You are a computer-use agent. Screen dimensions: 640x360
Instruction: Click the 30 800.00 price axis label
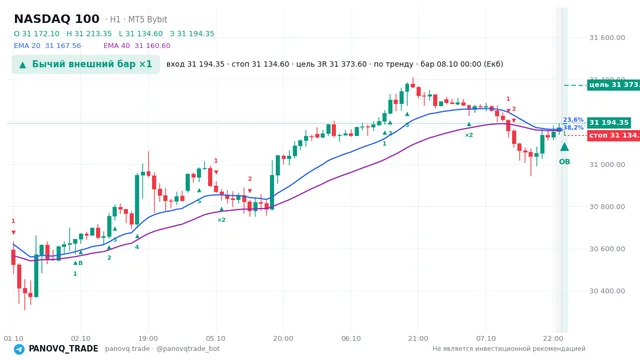pyautogui.click(x=607, y=207)
